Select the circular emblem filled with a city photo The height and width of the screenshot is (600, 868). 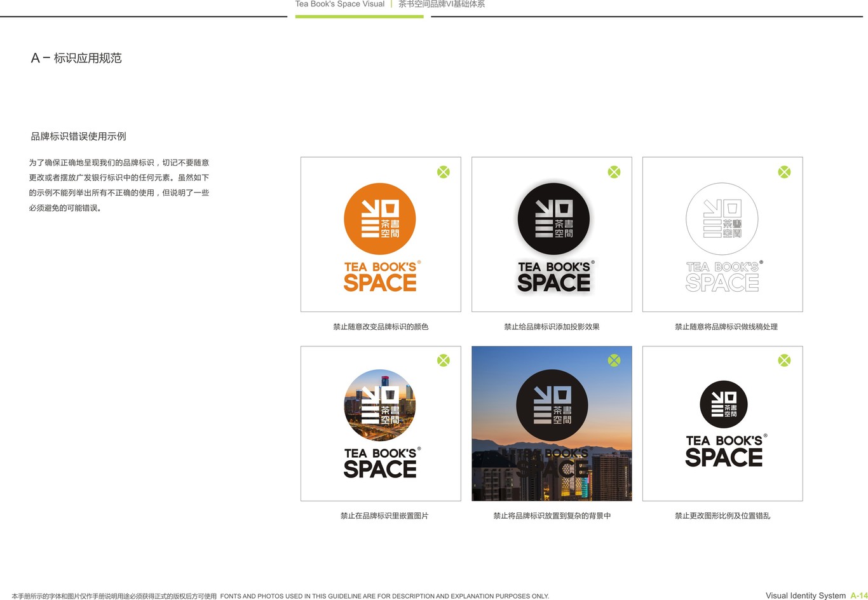(x=380, y=406)
